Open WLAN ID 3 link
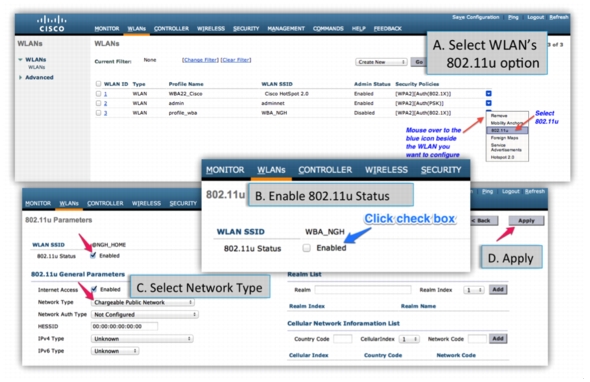 105,113
